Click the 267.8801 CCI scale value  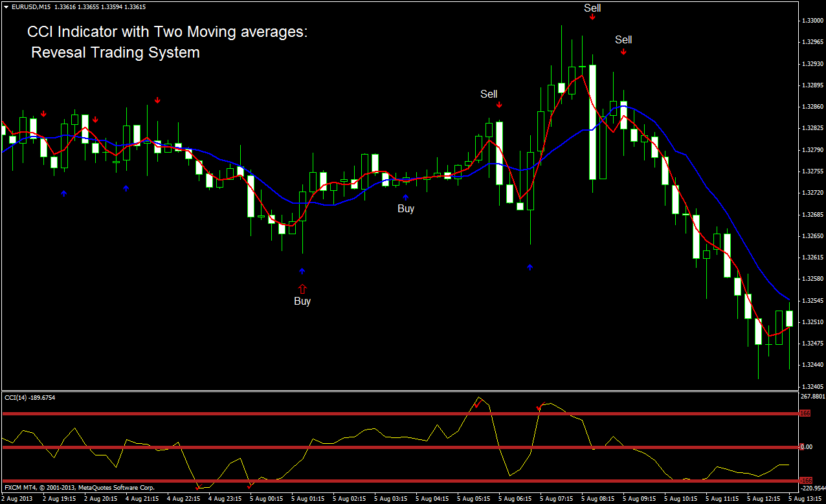tap(812, 396)
